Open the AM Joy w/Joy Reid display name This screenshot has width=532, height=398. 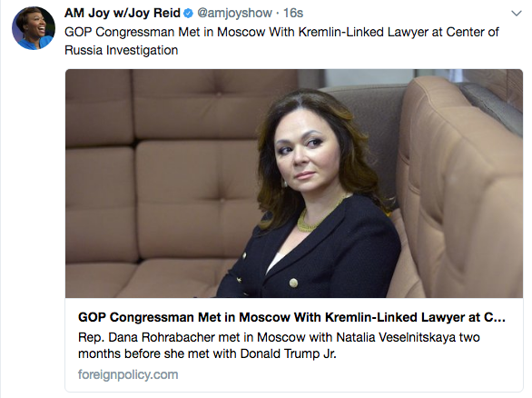(123, 13)
